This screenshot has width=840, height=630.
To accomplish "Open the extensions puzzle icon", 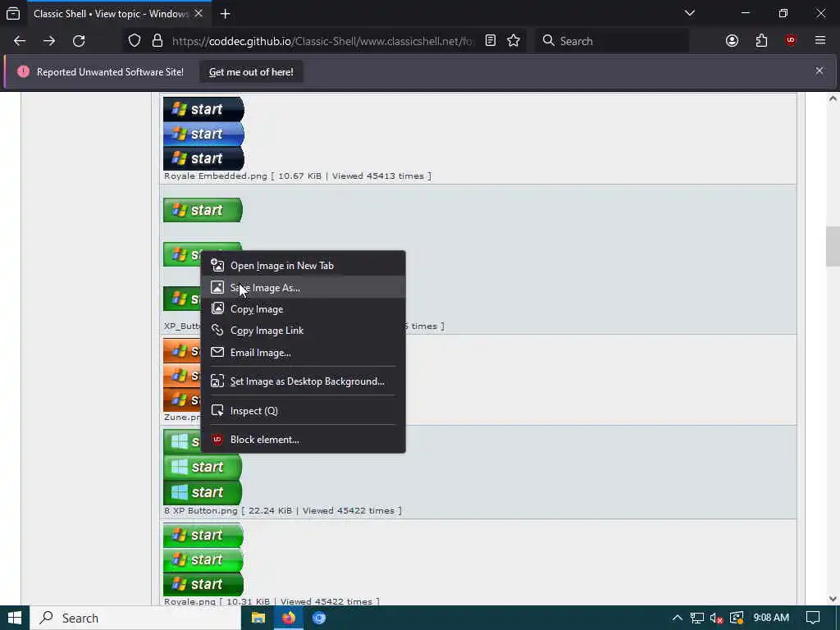I will pos(761,41).
